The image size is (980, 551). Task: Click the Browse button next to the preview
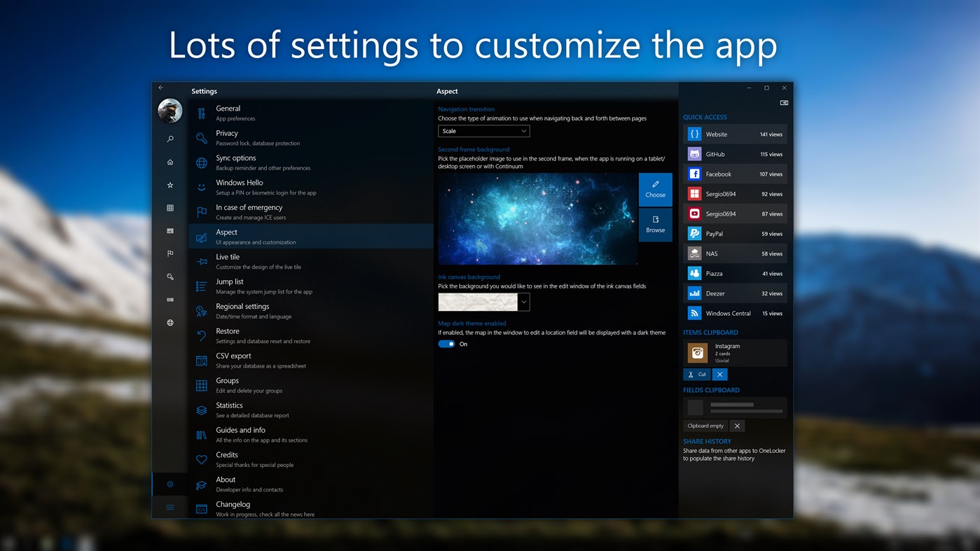click(655, 224)
